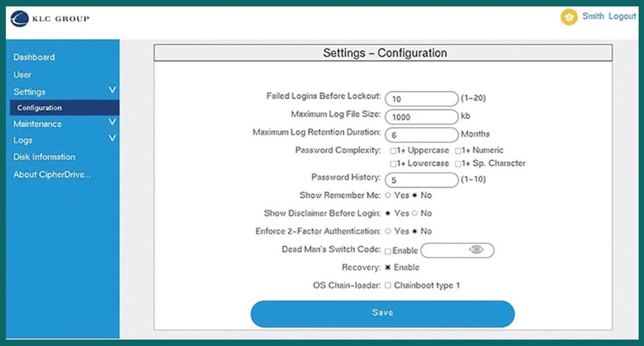Collapse the Settings sidebar chevron
The height and width of the screenshot is (346, 644).
tap(112, 90)
